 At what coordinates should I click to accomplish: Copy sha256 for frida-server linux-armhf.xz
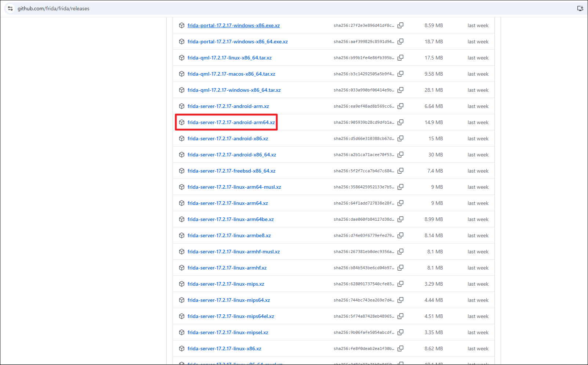pyautogui.click(x=400, y=268)
